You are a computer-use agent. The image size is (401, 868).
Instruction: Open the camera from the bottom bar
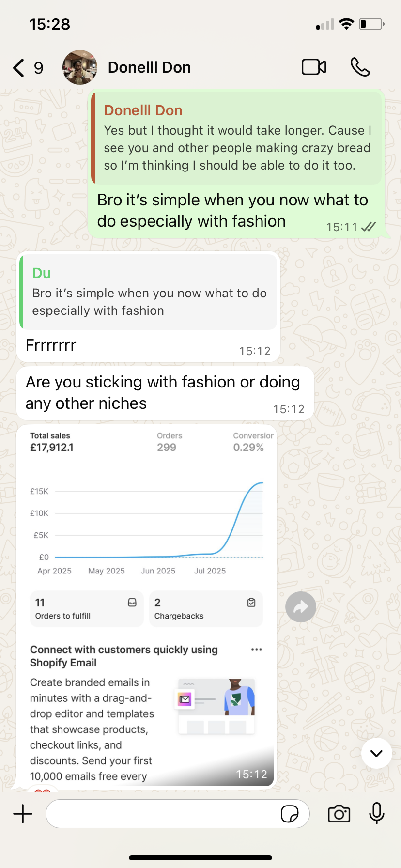pos(339,814)
